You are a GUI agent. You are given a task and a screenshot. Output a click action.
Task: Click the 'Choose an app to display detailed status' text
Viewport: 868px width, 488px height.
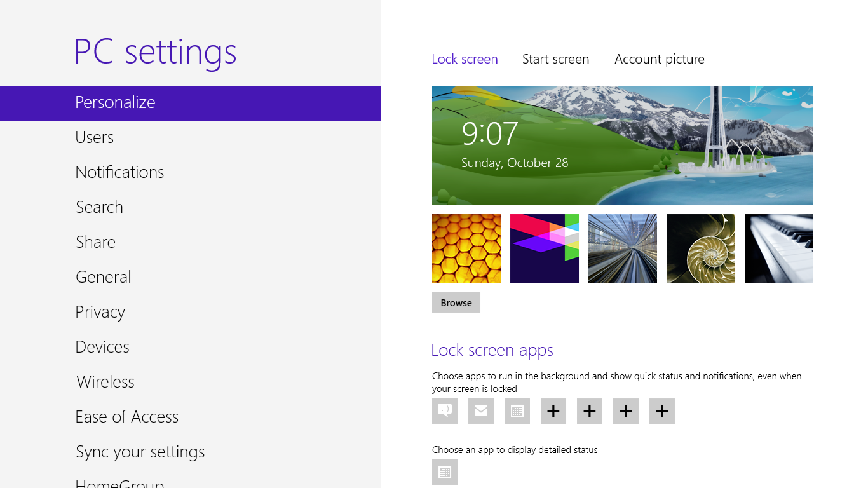point(515,450)
